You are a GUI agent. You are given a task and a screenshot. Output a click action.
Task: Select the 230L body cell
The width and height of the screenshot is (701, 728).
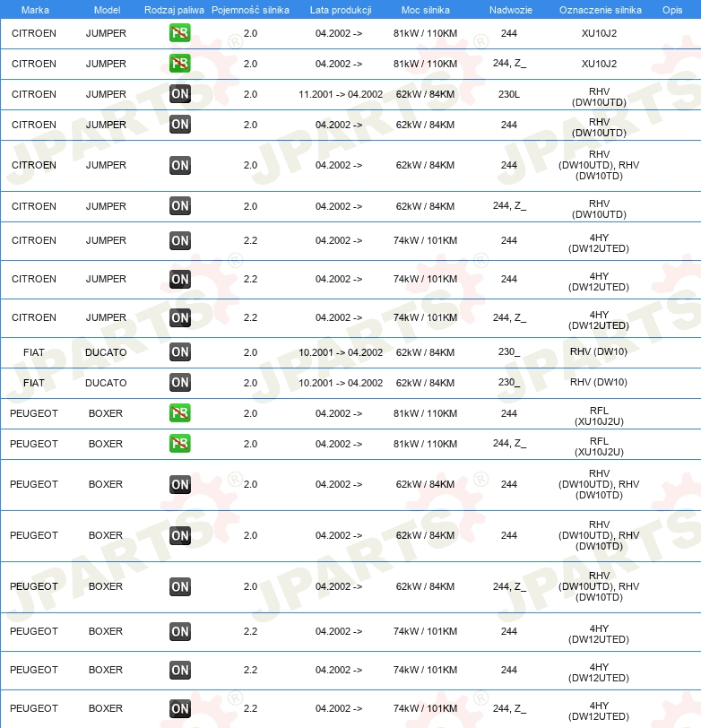(x=509, y=94)
